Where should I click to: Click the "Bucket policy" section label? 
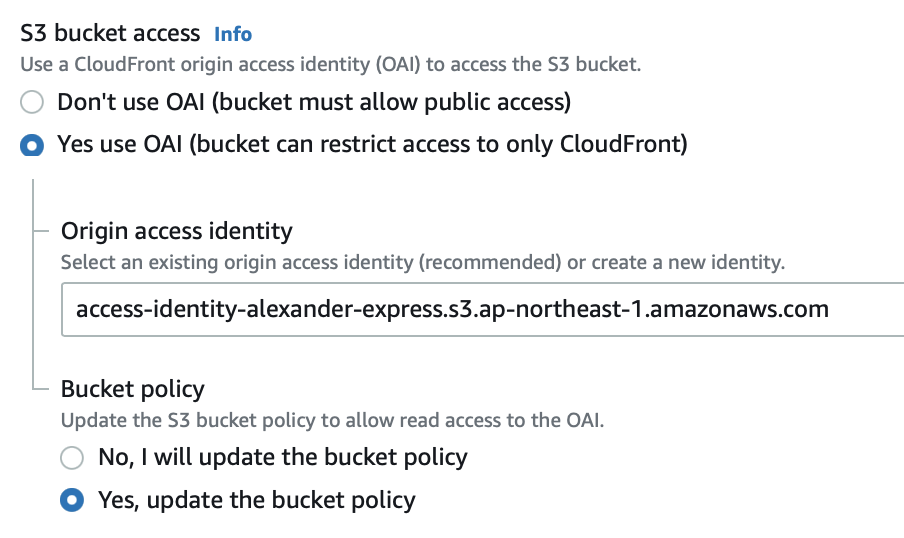[x=133, y=389]
